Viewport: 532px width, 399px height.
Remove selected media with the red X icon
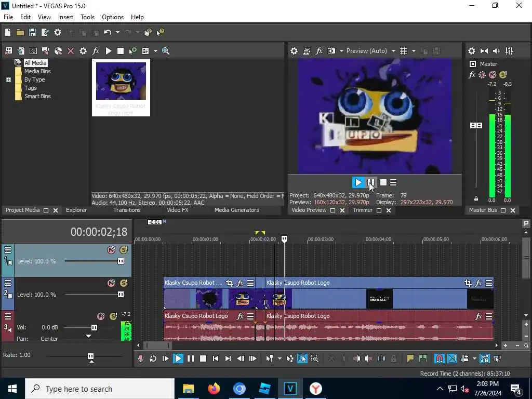[x=71, y=51]
